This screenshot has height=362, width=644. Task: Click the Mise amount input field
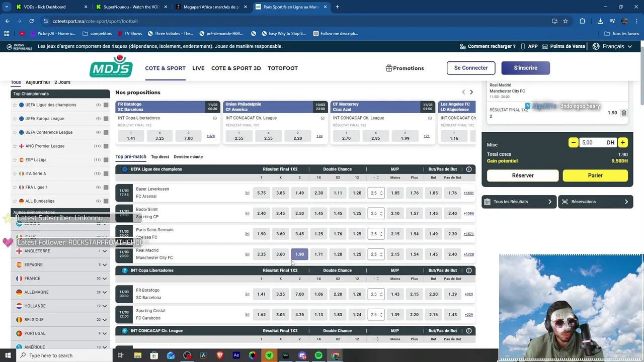(x=598, y=143)
